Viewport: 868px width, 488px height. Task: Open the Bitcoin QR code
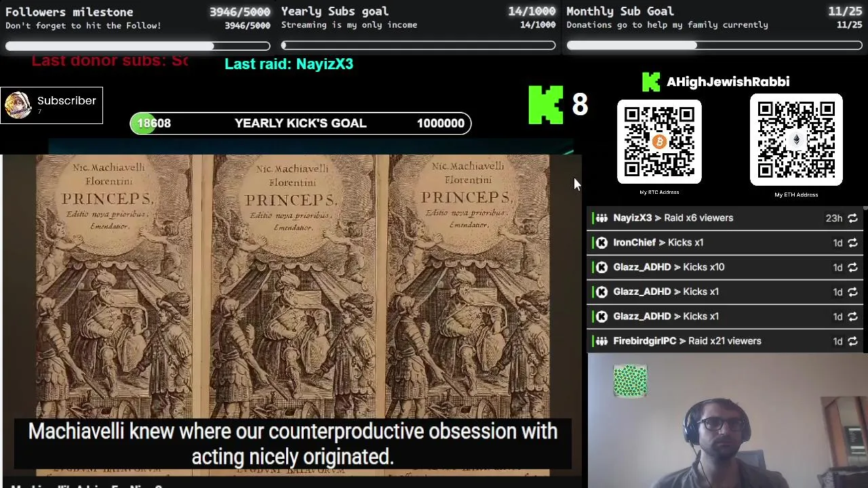click(x=659, y=142)
